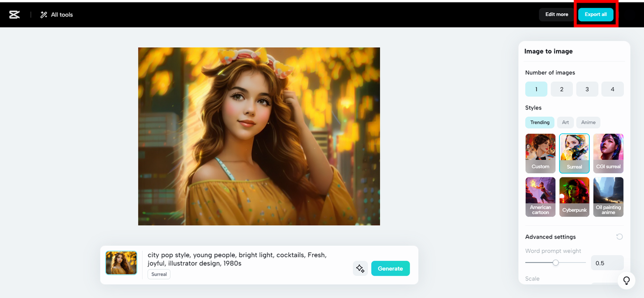
Task: Reset advanced settings with circular arrow icon
Action: coord(619,237)
